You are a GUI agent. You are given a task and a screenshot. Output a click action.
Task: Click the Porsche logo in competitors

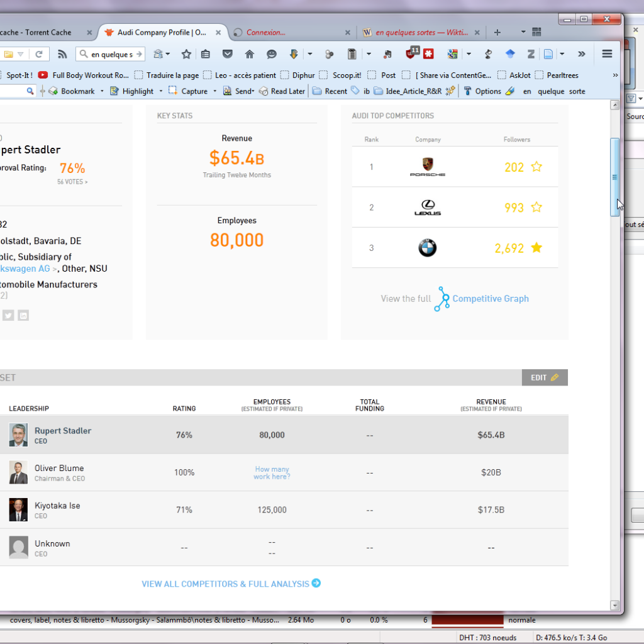click(428, 167)
